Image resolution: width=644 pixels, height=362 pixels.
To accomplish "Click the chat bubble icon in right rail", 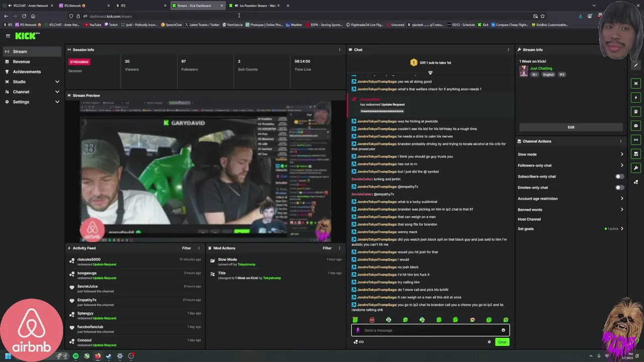I will [636, 126].
